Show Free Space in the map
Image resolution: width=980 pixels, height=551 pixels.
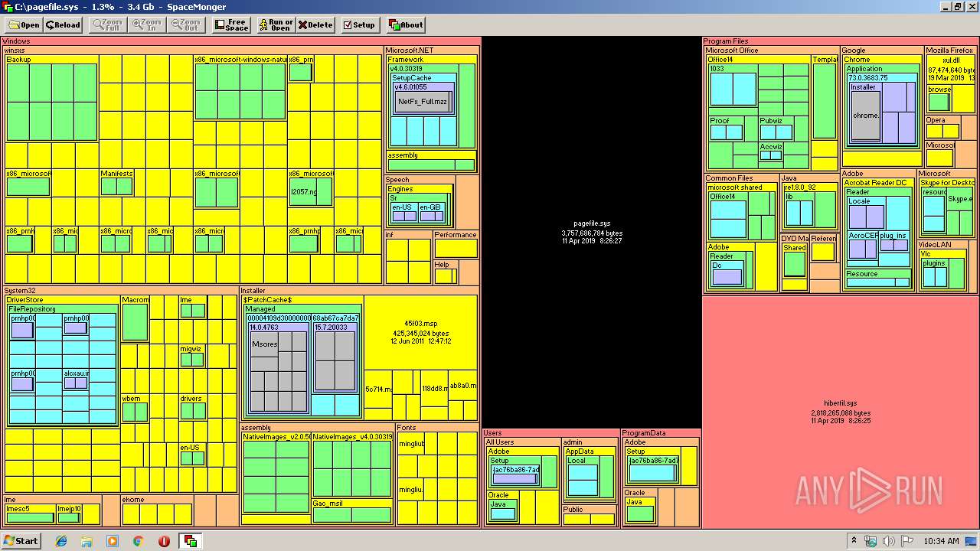tap(232, 24)
